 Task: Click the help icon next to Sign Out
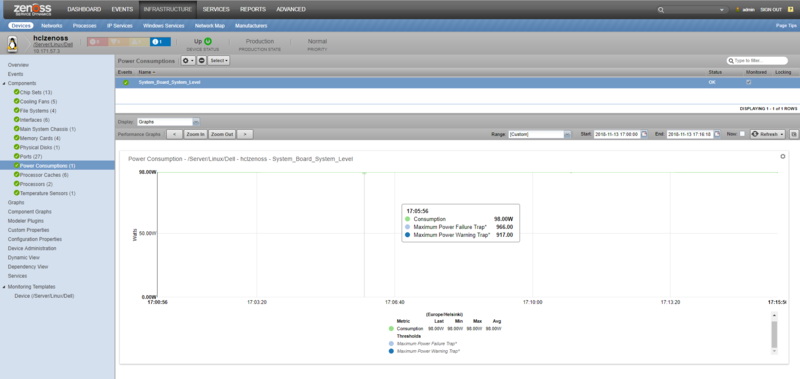[790, 9]
